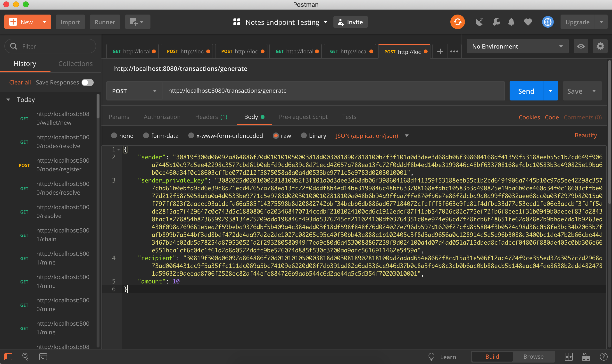Click Beautify link
The image size is (612, 364).
point(586,135)
